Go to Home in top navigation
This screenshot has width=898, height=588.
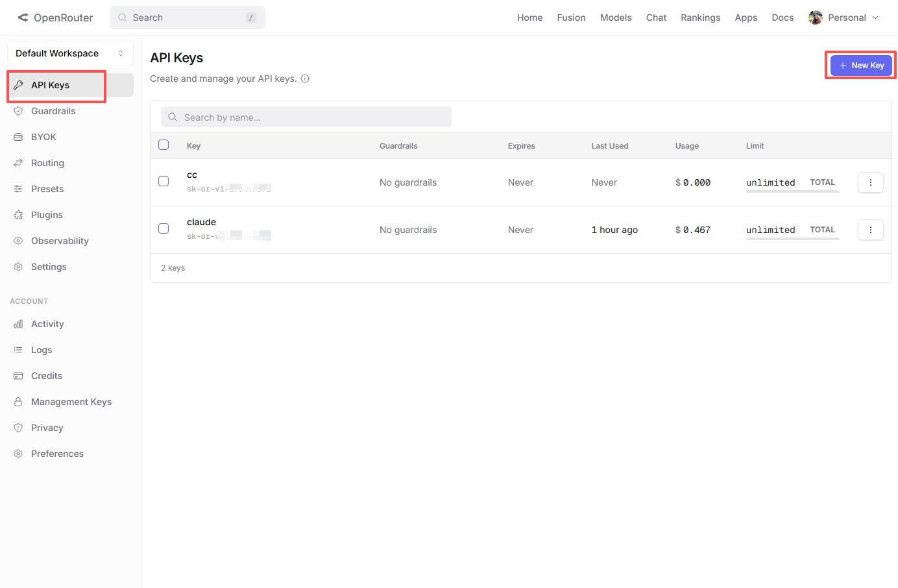point(529,18)
